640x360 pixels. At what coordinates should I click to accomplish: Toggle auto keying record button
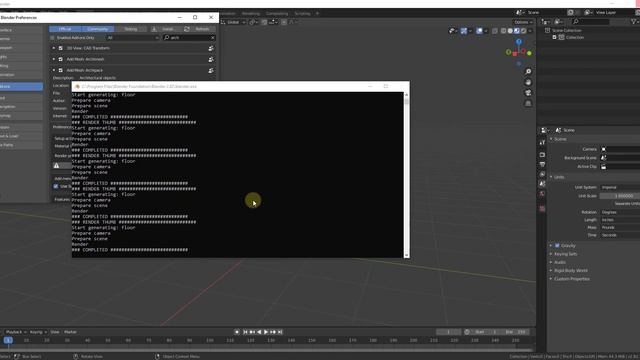pos(237,332)
